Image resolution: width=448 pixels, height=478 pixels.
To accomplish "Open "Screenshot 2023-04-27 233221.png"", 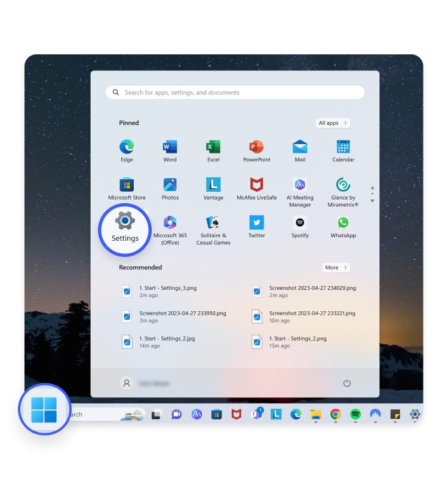I will [305, 317].
